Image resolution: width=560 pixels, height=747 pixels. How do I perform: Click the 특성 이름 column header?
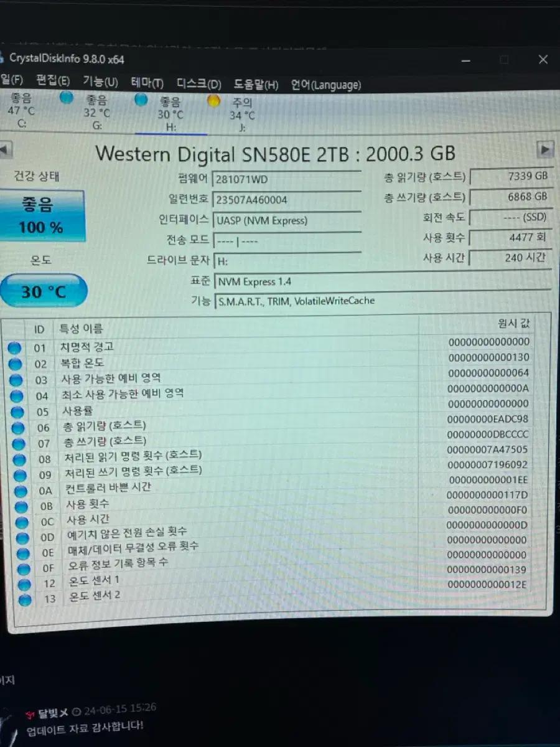pyautogui.click(x=82, y=328)
